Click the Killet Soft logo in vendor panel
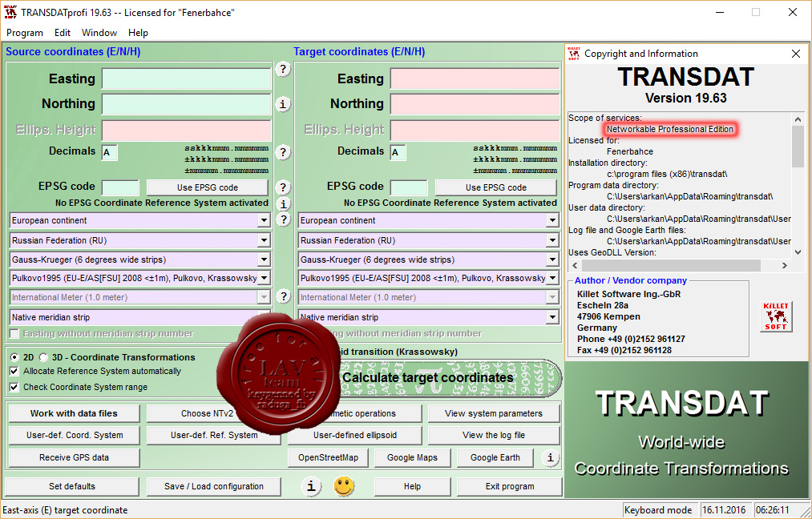 coord(776,316)
